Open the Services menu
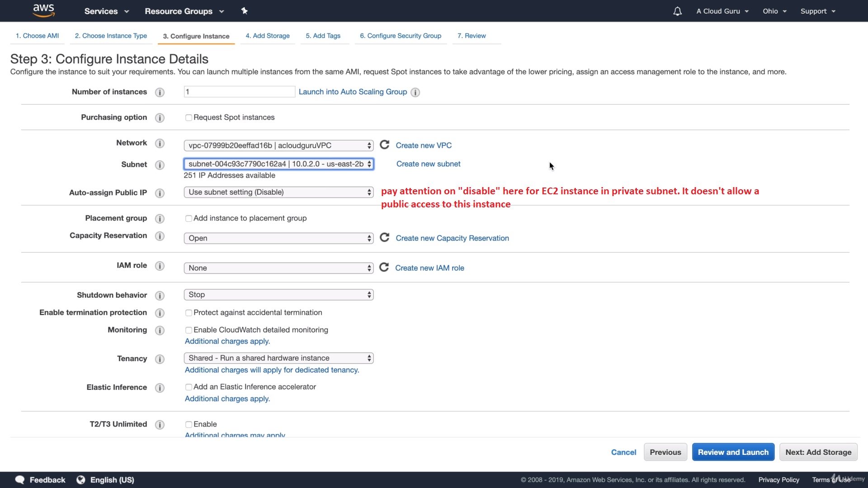 (x=106, y=11)
